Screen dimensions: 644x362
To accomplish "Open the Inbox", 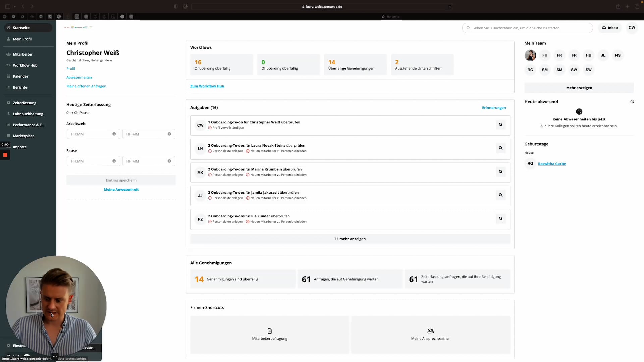I will [x=610, y=28].
